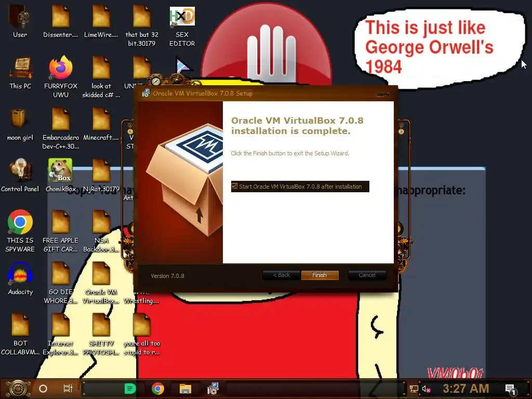532x399 pixels.
Task: Launch FURRYFOX UWU Firefox shortcut
Action: coord(61,77)
